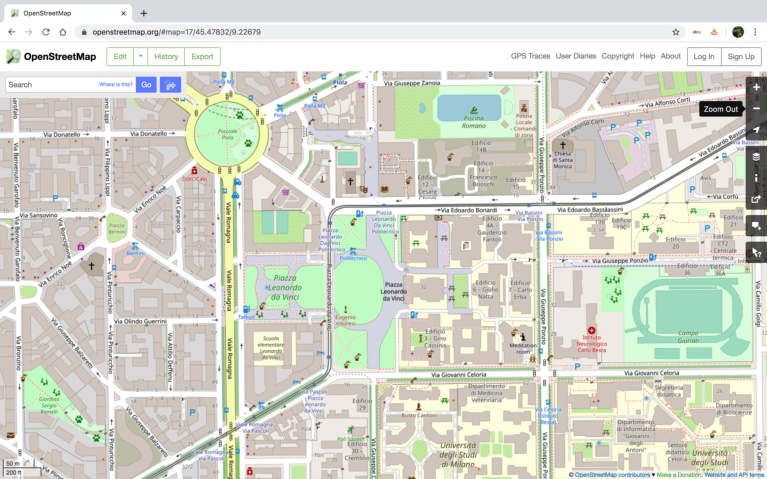Open the Help page
The height and width of the screenshot is (479, 767).
647,56
